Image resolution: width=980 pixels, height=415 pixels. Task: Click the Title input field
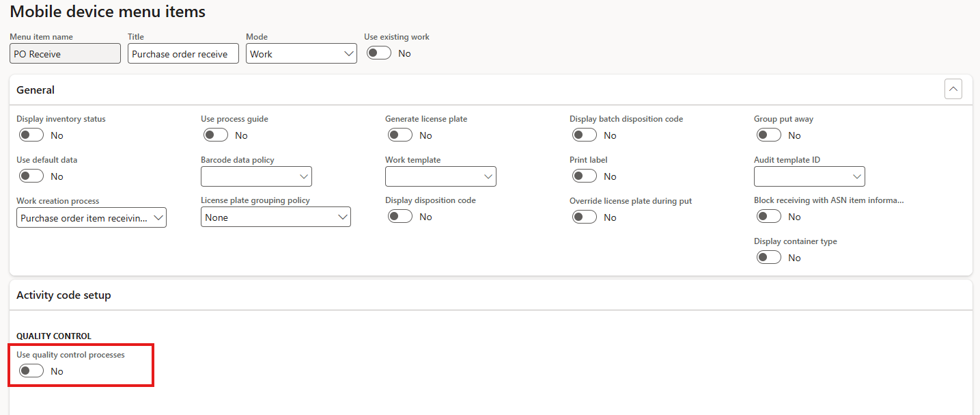click(x=183, y=54)
